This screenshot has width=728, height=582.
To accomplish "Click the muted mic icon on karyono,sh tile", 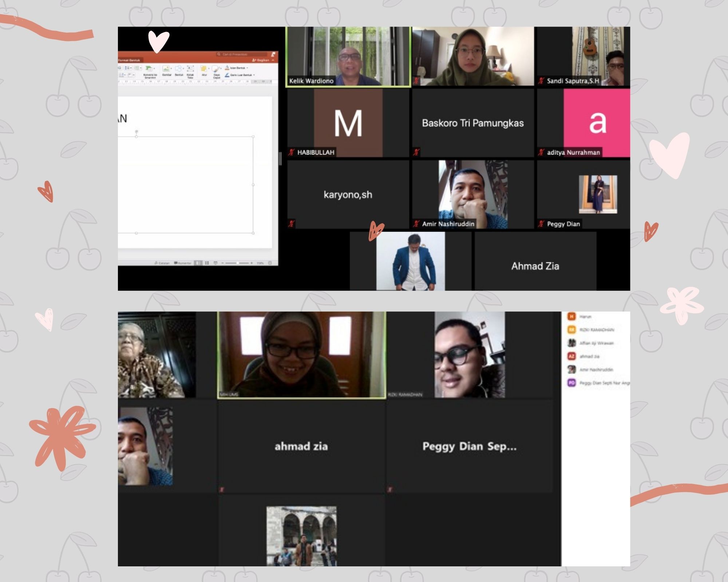I will click(291, 224).
